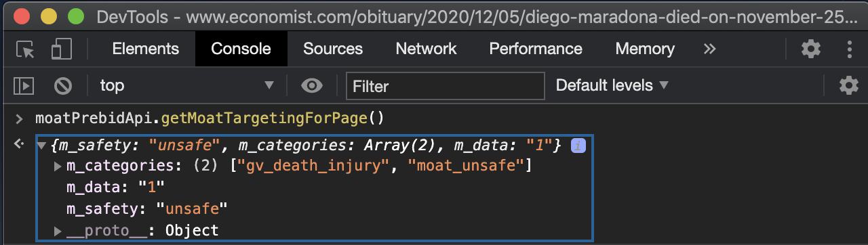Select the m_safety: "unsafe" property line
Image resolution: width=868 pixels, height=245 pixels.
[x=146, y=208]
